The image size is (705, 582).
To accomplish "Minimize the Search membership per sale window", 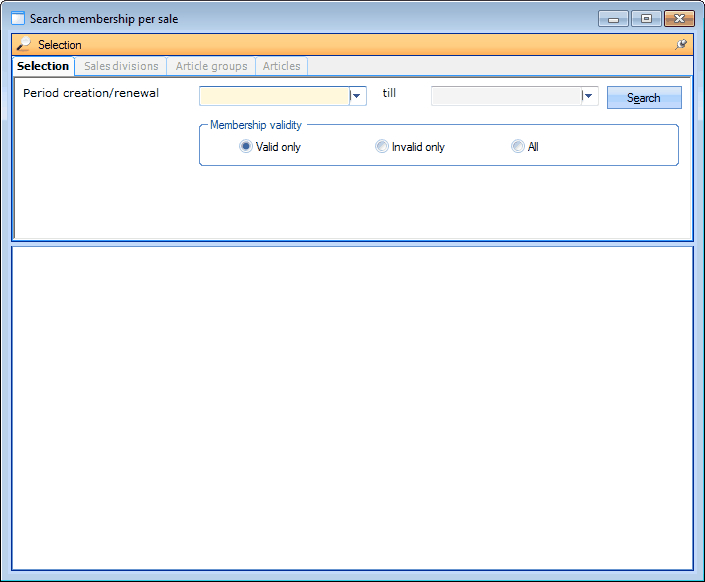I will [613, 18].
